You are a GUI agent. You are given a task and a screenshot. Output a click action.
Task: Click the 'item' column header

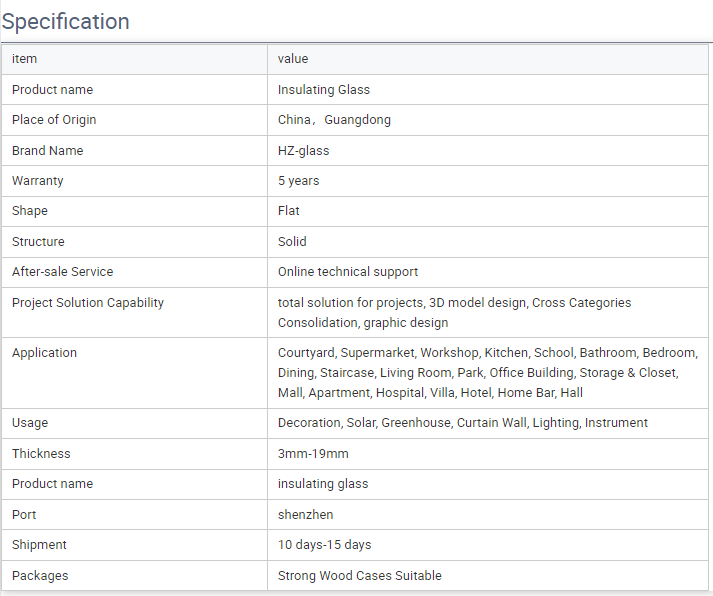click(x=24, y=59)
